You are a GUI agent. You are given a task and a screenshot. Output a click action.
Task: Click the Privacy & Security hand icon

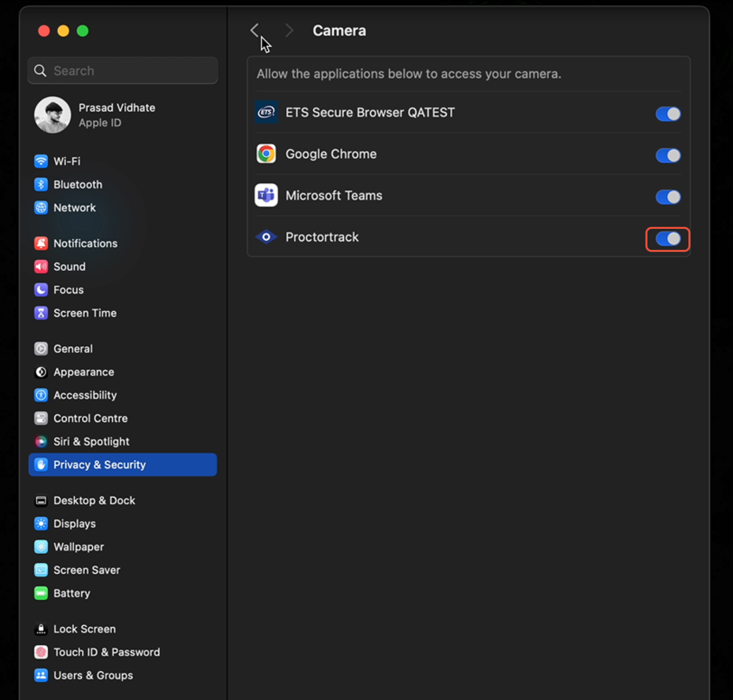coord(41,464)
